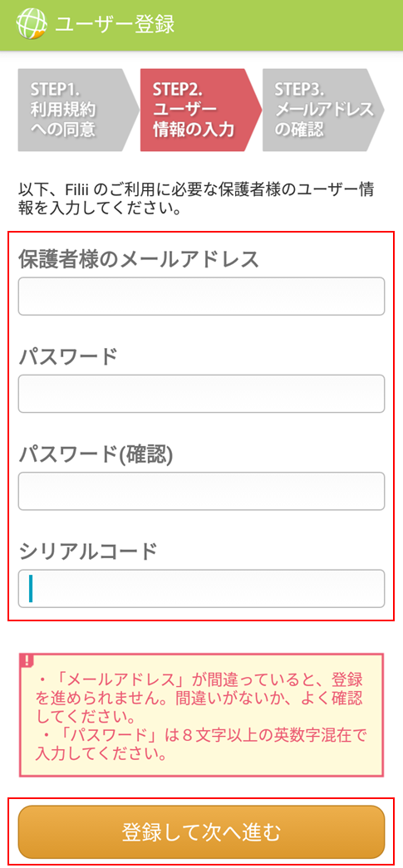Click the 登録して次へ進む button

click(x=201, y=832)
